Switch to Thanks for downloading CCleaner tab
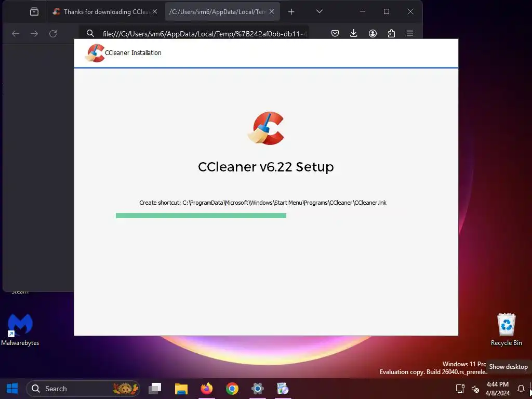 105,12
